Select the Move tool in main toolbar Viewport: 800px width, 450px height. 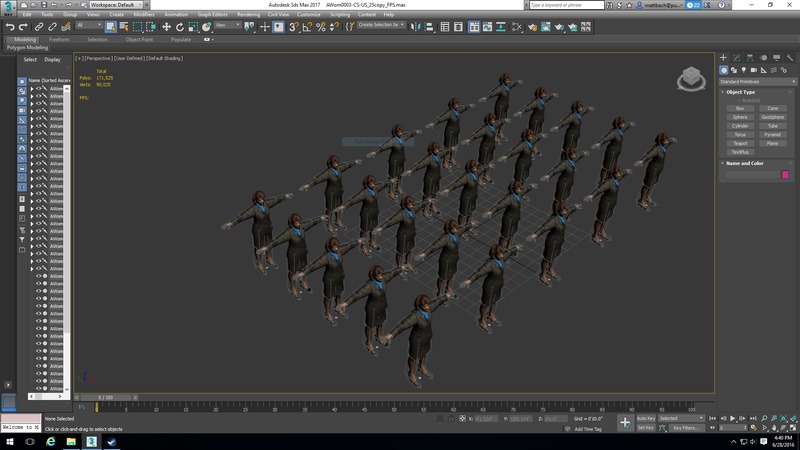pos(166,27)
